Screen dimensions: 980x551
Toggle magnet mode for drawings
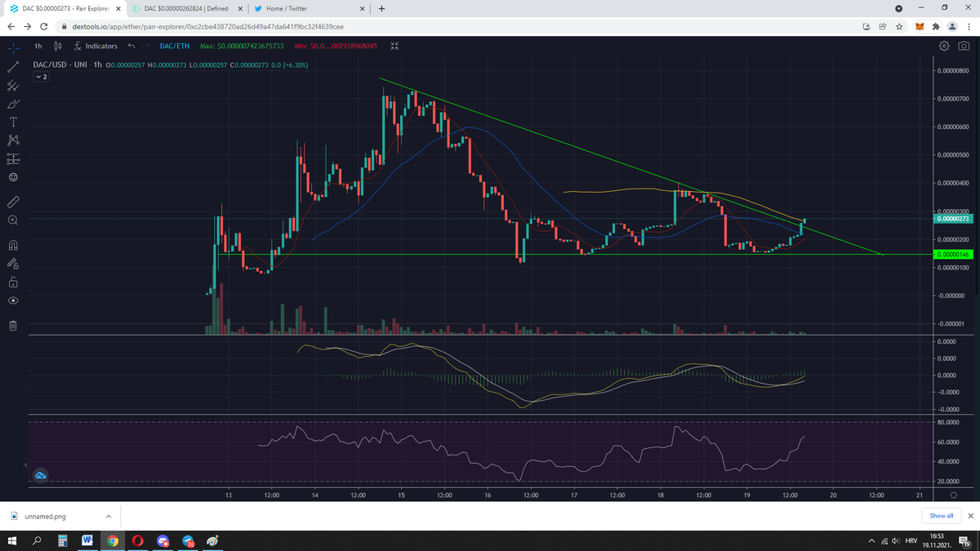coord(13,244)
